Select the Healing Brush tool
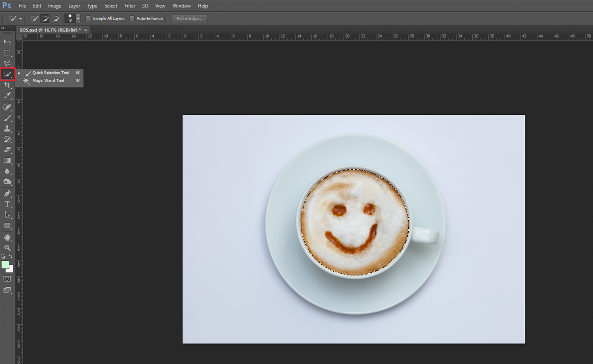Image resolution: width=593 pixels, height=364 pixels. [7, 107]
